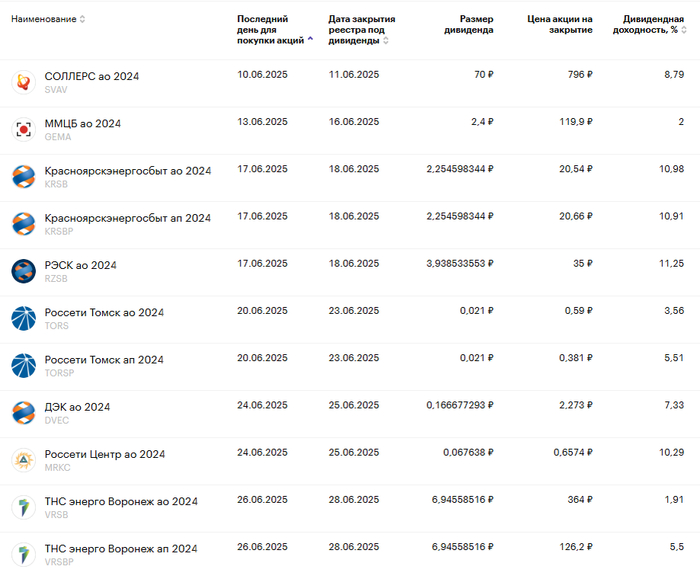The image size is (700, 579).
Task: Click the ММЦБ red dot logo icon
Action: coord(23,129)
